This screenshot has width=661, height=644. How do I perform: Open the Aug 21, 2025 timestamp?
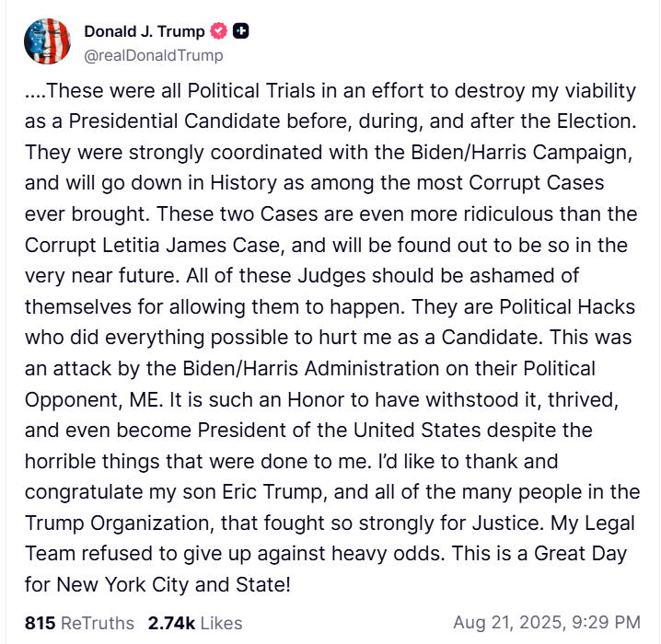[547, 622]
